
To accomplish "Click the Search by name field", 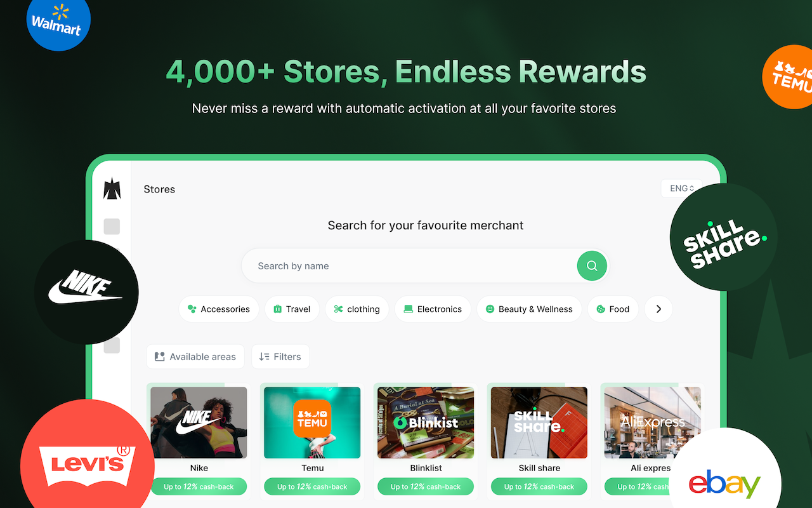I will (409, 266).
